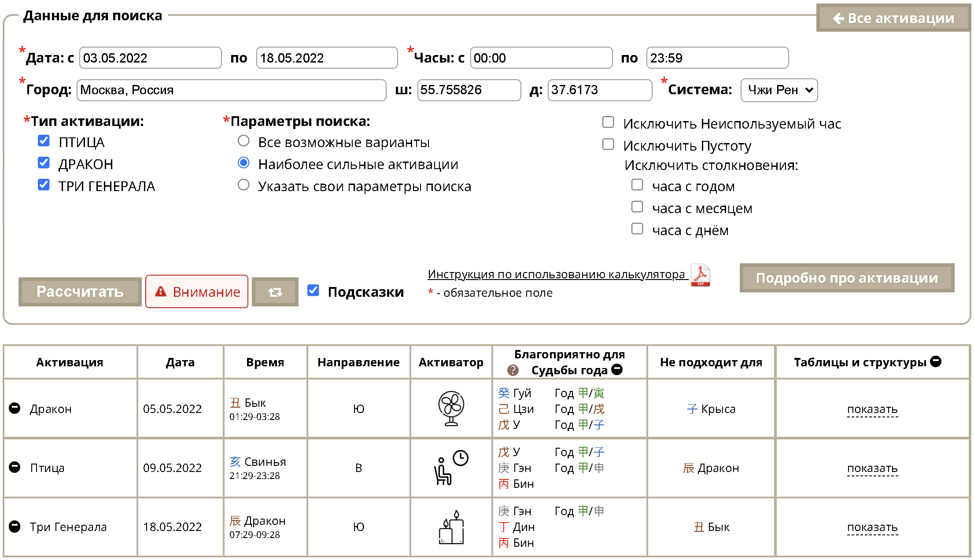
Task: Show tables for the Птица row
Action: pos(872,468)
